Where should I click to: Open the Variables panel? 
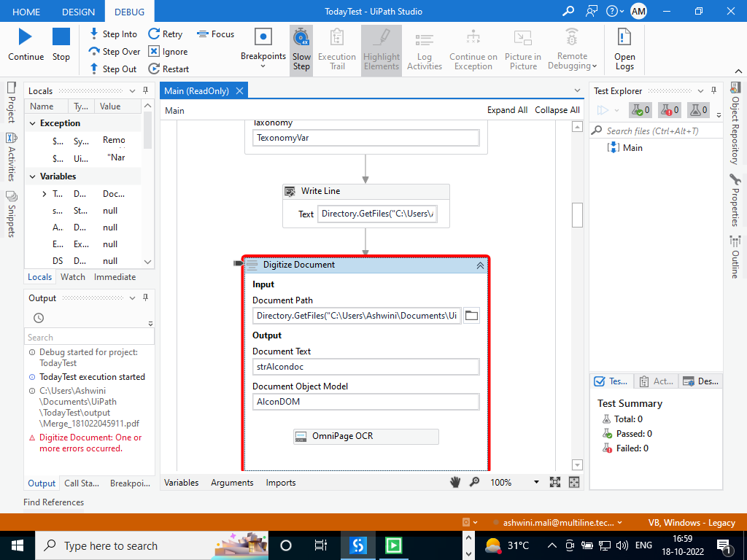point(181,483)
